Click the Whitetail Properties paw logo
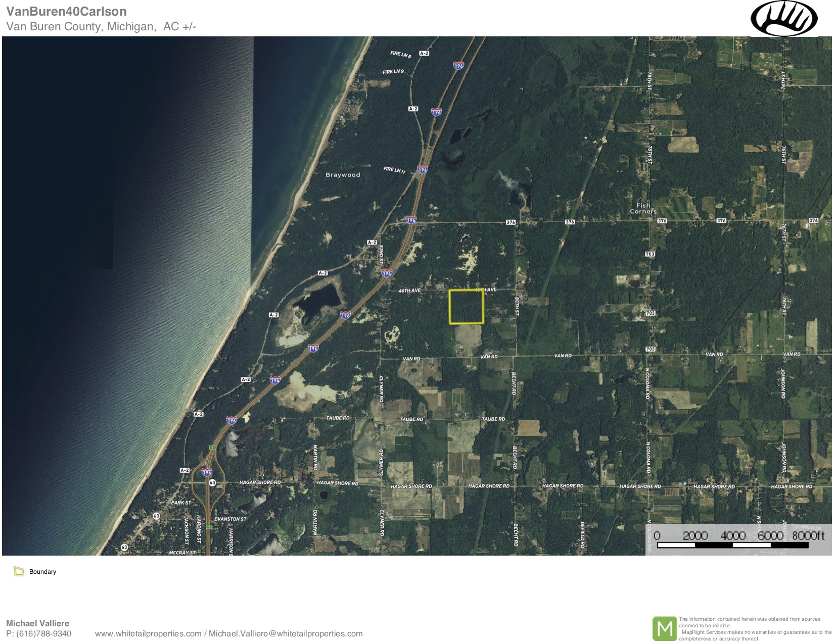 pos(783,19)
